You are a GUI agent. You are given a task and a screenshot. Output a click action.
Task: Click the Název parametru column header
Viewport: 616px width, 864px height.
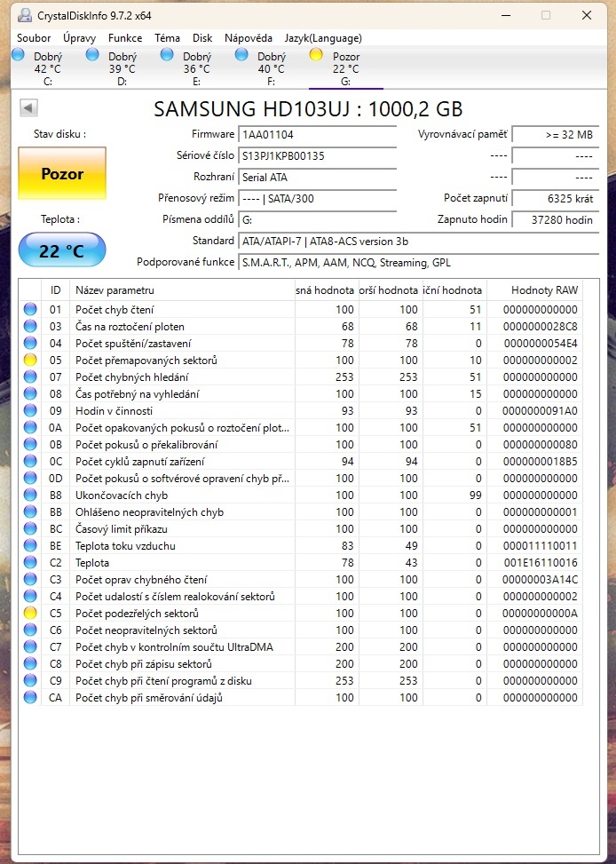pos(182,290)
